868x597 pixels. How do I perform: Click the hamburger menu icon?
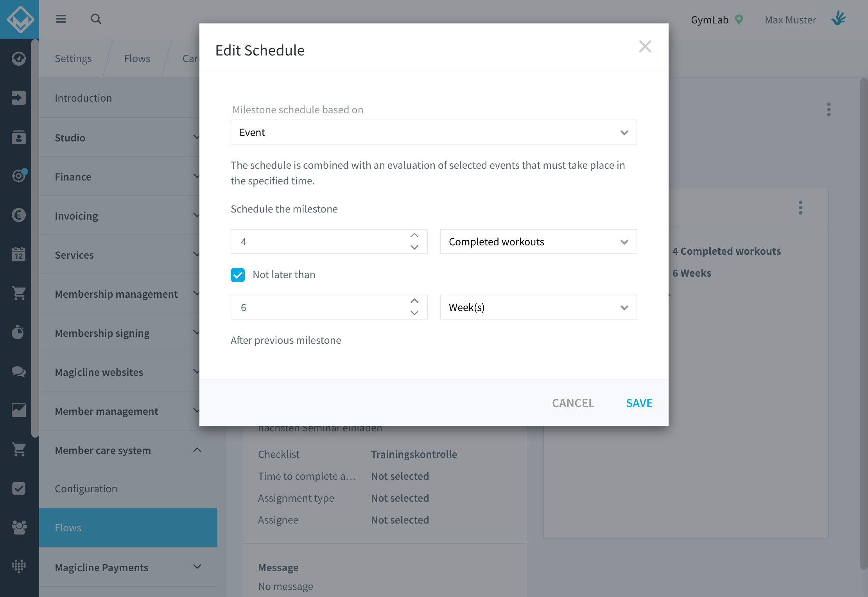coord(61,19)
